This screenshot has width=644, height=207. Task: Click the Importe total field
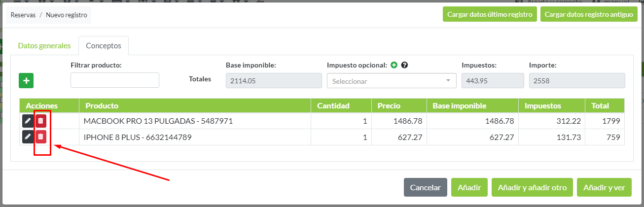576,81
